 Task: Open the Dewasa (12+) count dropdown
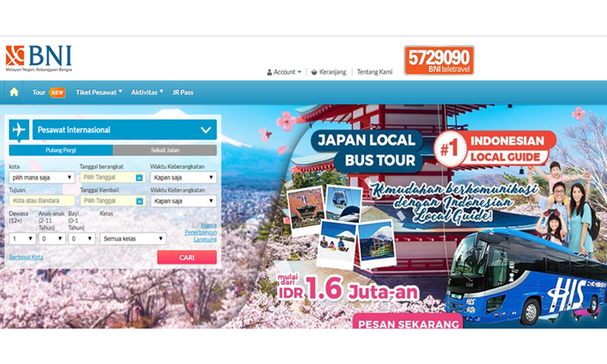[x=22, y=239]
